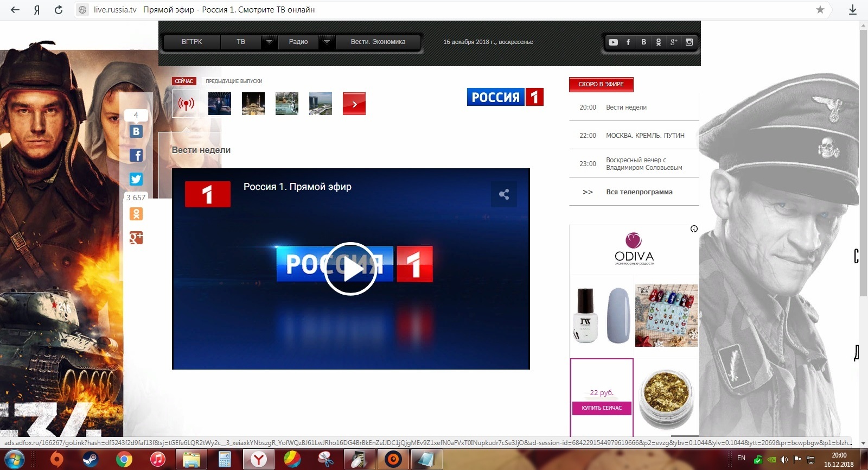Open the second previous episode thumbnail
This screenshot has width=868, height=470.
pyautogui.click(x=253, y=104)
